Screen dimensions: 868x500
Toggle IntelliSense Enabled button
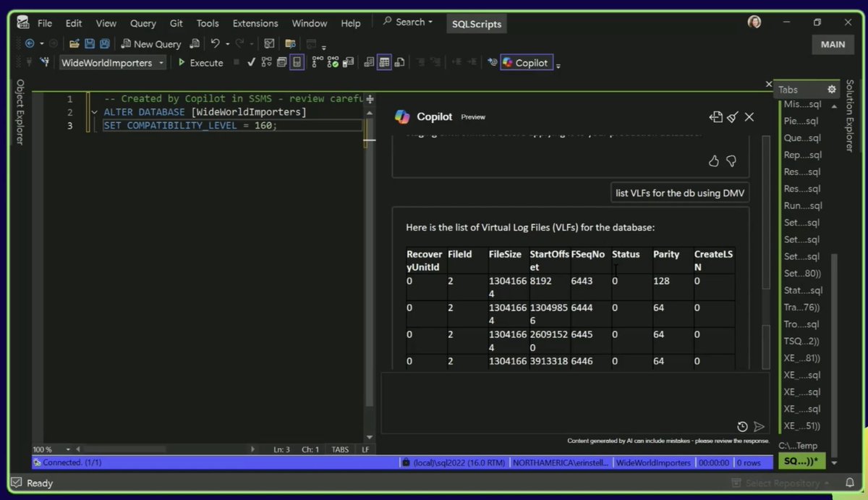pyautogui.click(x=297, y=62)
